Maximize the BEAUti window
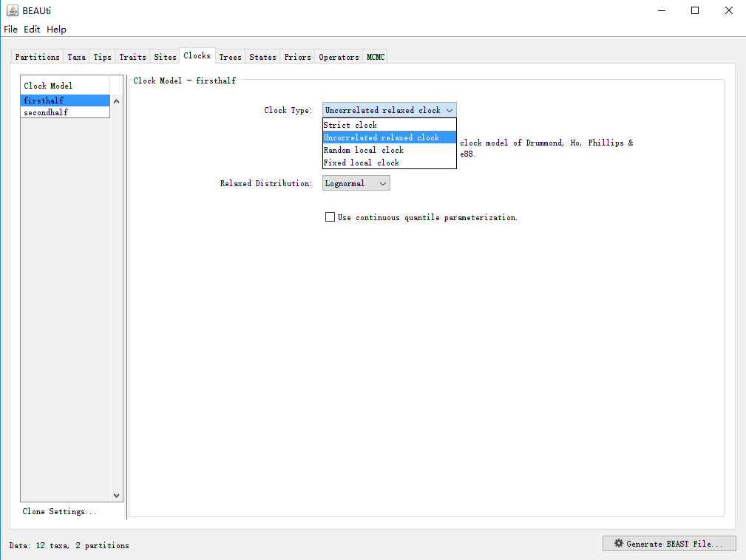The height and width of the screenshot is (560, 746). [695, 10]
